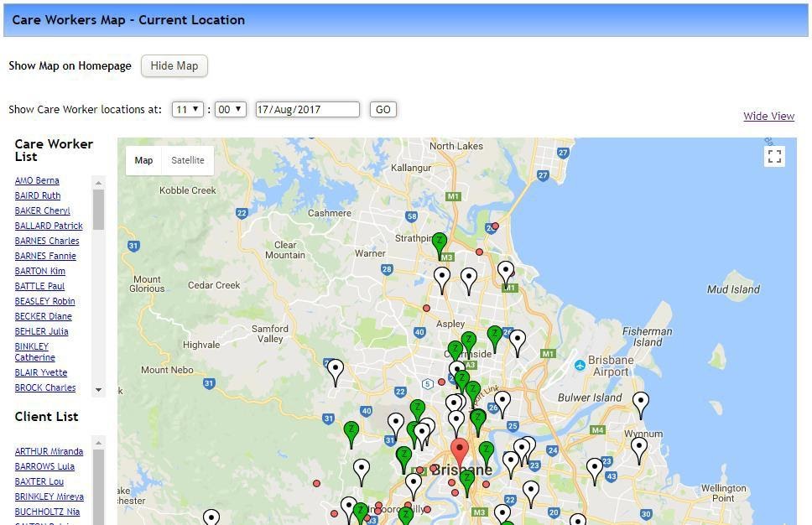Open care worker BARNES Fannie
The image size is (812, 525).
45,255
